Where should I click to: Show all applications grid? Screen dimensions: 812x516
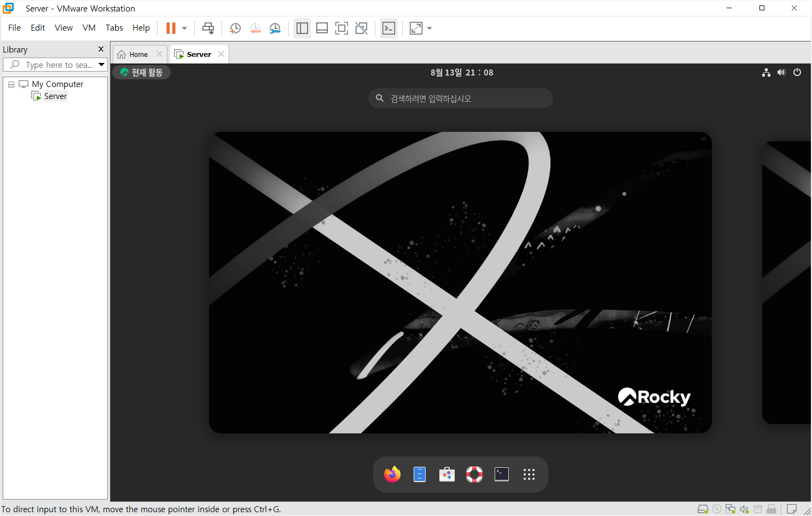(529, 474)
